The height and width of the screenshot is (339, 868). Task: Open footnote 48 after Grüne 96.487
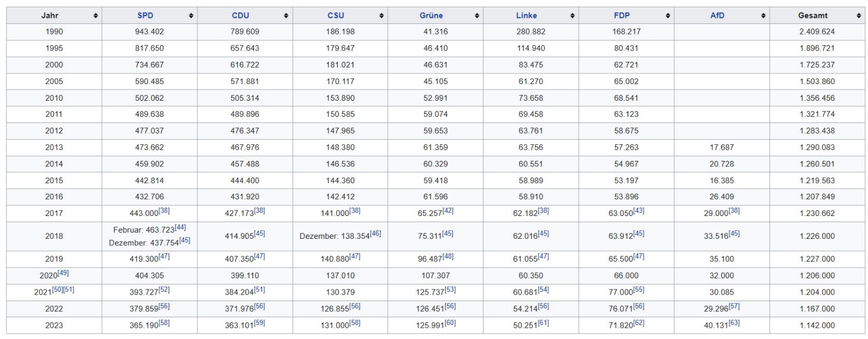tap(447, 257)
